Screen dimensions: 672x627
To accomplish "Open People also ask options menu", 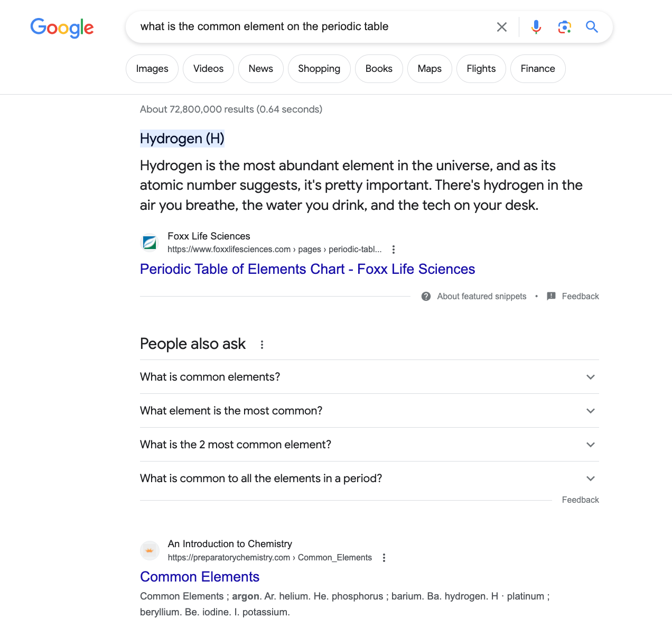I will [x=262, y=345].
